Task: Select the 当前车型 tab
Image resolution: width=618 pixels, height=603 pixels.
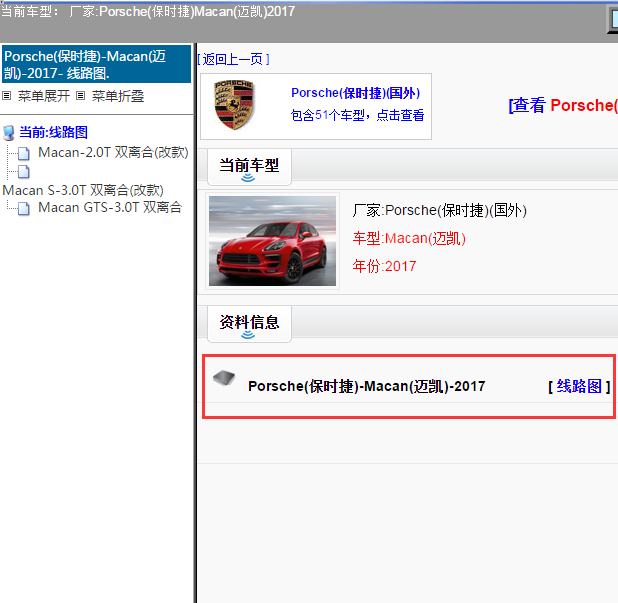Action: (249, 167)
